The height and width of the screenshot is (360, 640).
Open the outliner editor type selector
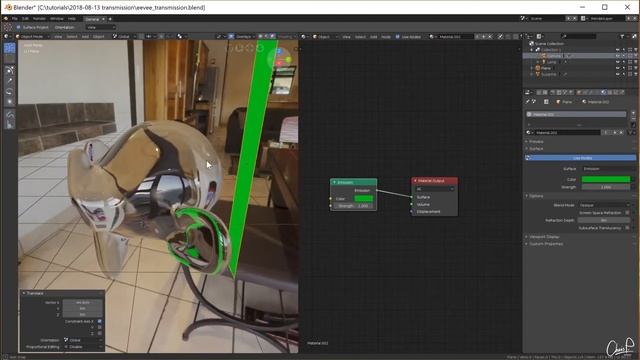[528, 36]
